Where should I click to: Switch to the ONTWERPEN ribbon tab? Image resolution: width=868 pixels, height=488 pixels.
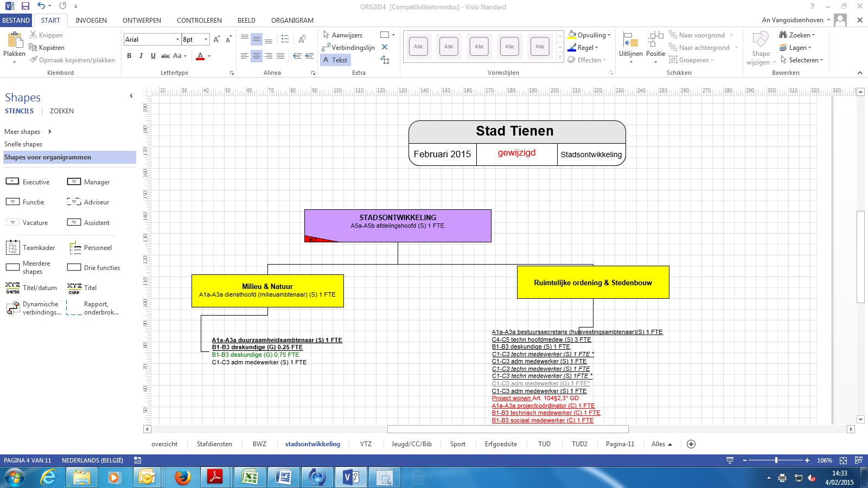[x=142, y=21]
